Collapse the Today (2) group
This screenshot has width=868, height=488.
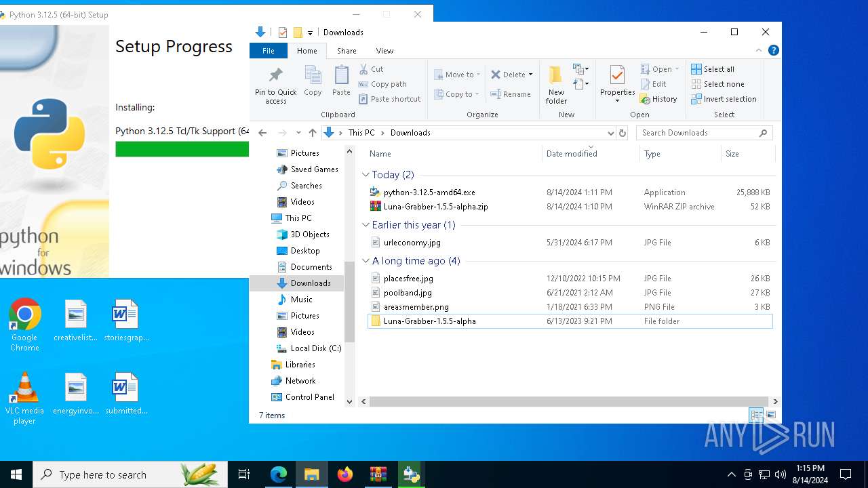pyautogui.click(x=366, y=175)
